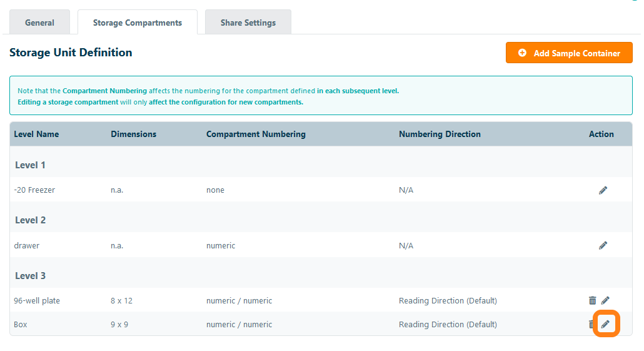Click the Level Name column header

click(36, 134)
